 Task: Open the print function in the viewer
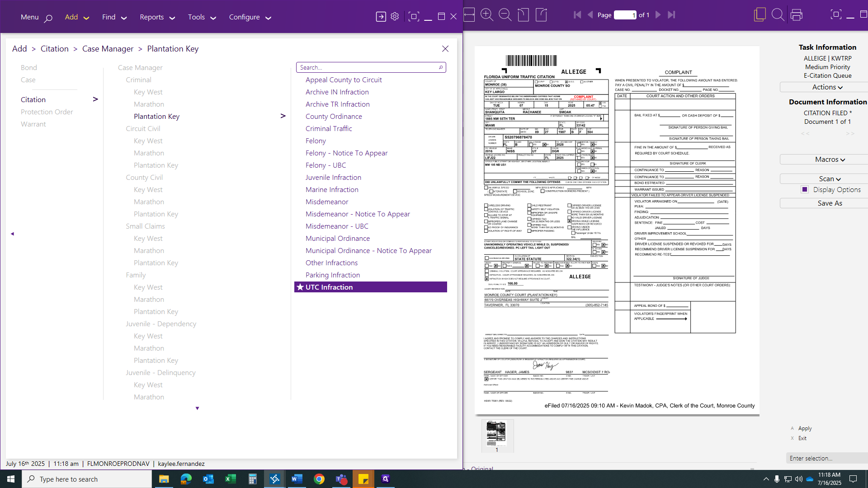pyautogui.click(x=797, y=15)
